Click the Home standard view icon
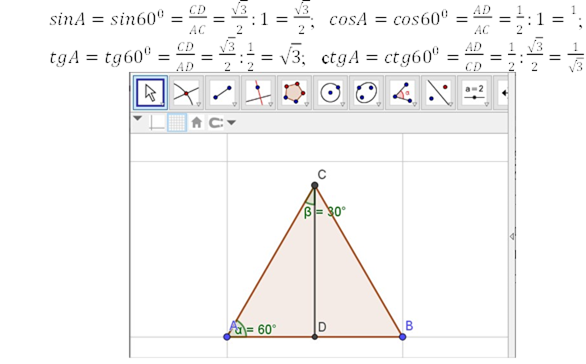 point(197,122)
